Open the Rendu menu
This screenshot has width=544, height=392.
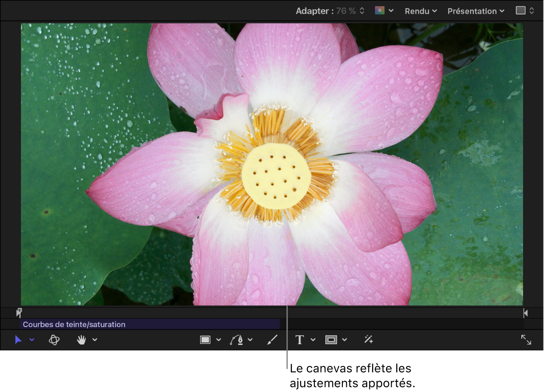point(421,11)
